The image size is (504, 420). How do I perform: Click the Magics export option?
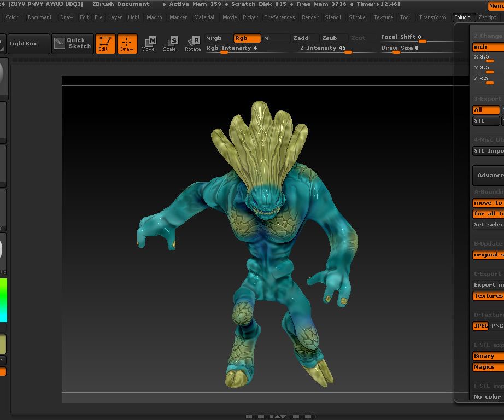point(485,367)
